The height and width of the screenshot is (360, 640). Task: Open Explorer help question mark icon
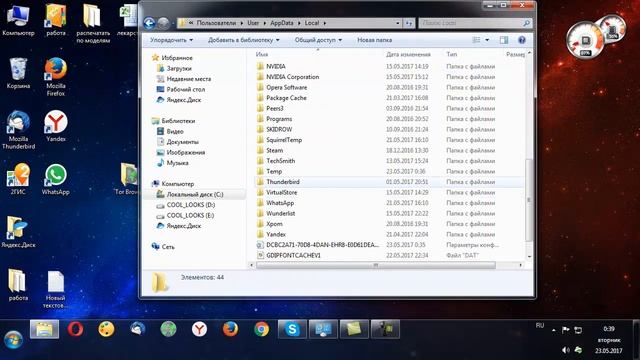(x=522, y=40)
